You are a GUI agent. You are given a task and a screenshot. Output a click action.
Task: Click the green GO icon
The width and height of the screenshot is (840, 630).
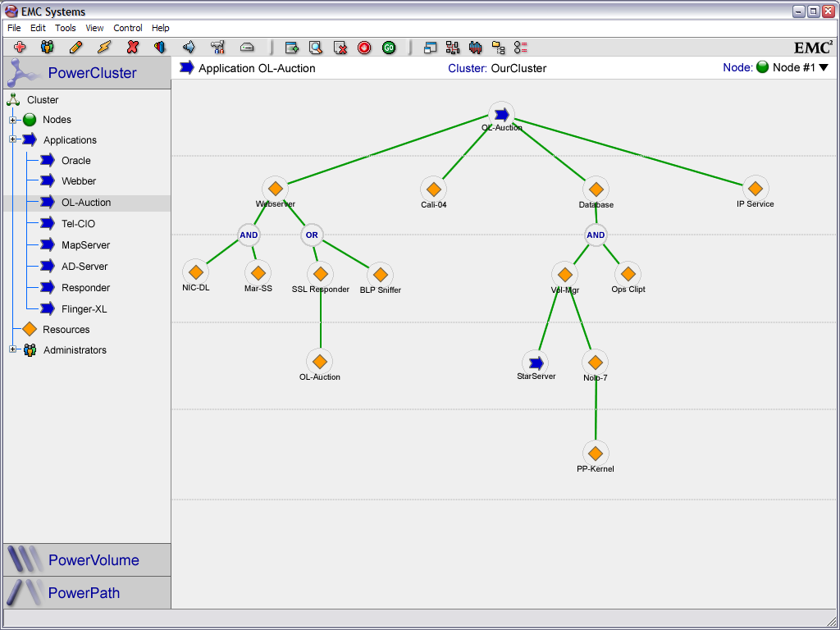[x=389, y=48]
